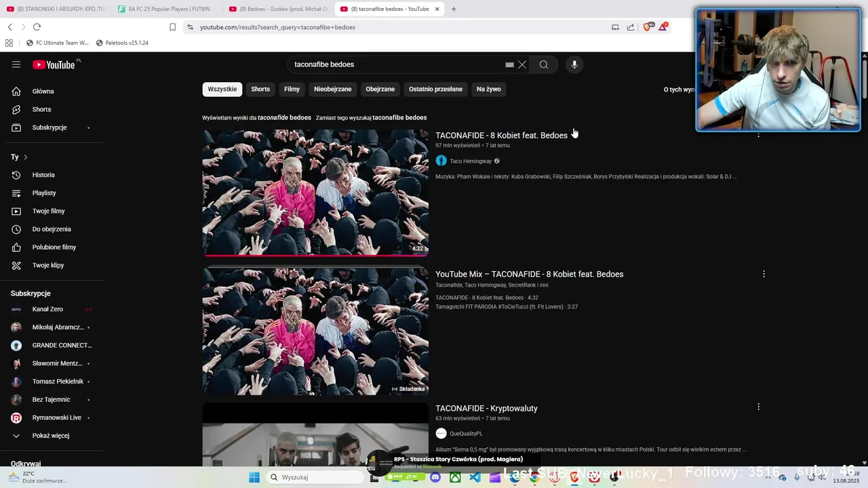Switch to Bedoes - Gustaw browser tab
Screen dimensions: 868x488
point(279,9)
